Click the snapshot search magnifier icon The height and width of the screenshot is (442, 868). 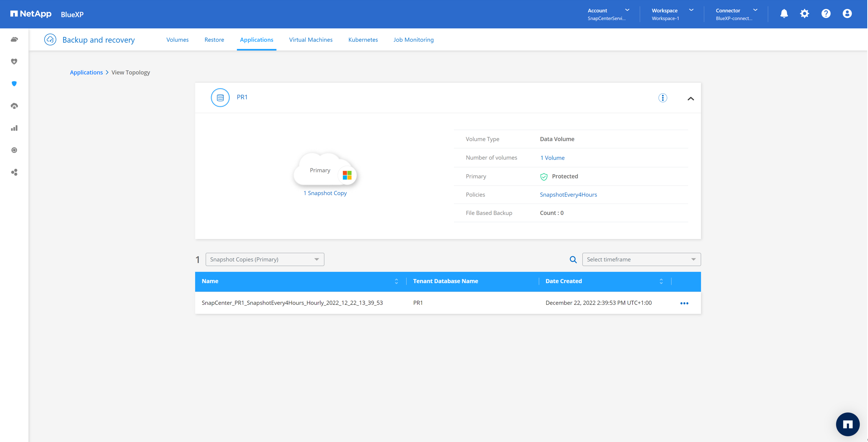(573, 260)
